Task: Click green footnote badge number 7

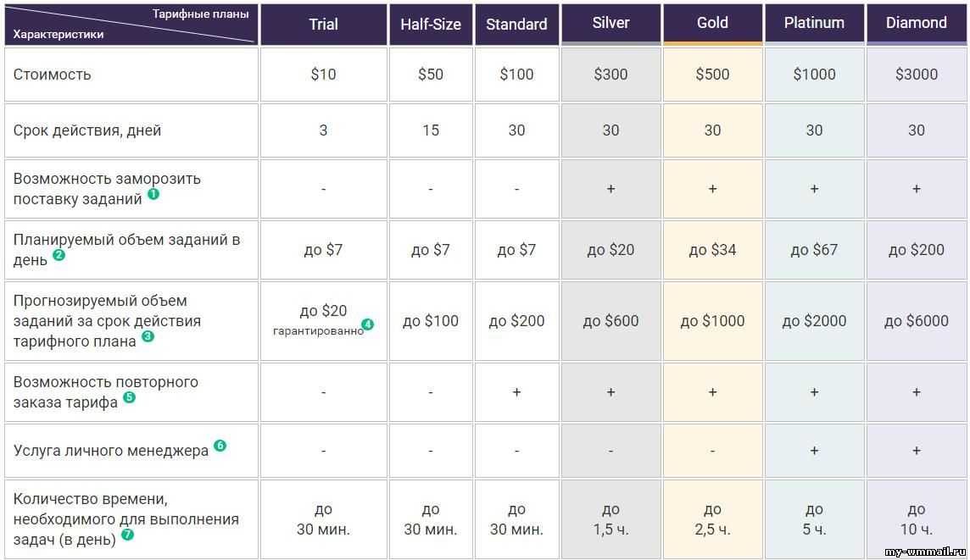Action: click(127, 534)
